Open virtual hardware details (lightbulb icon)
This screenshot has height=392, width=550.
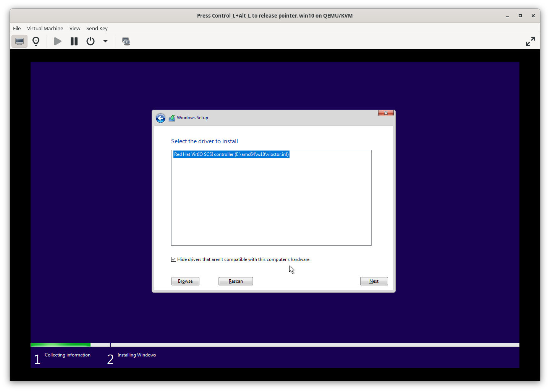coord(36,41)
